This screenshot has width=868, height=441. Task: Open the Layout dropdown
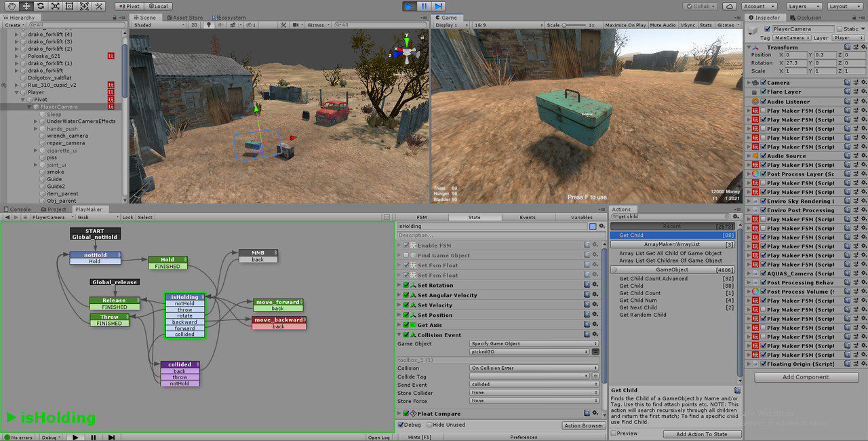[844, 6]
